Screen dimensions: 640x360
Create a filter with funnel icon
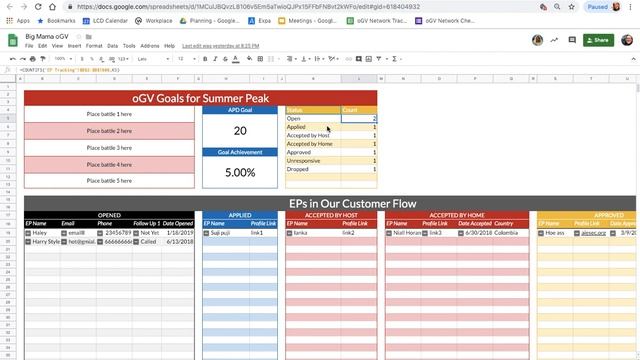pos(379,59)
